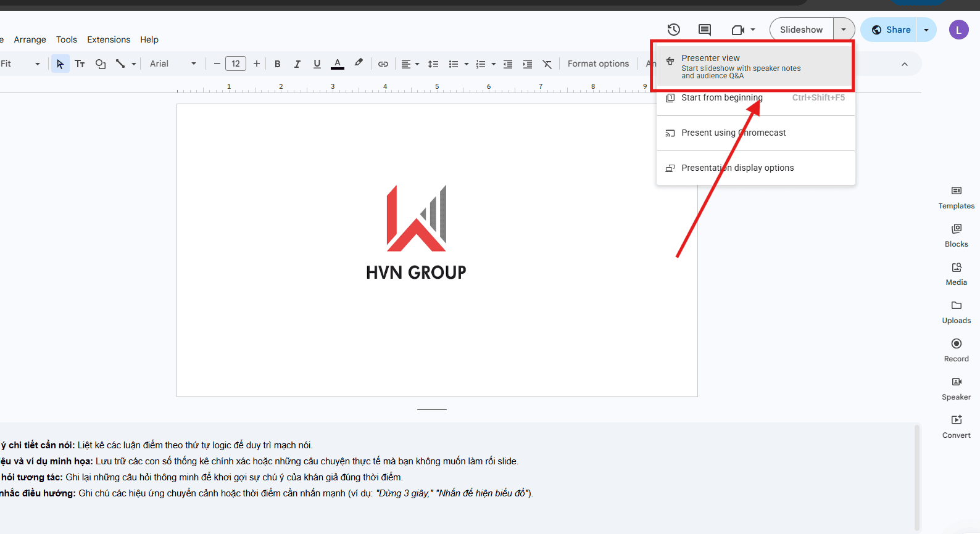Open highlight color pen tool
The height and width of the screenshot is (534, 980).
point(359,64)
